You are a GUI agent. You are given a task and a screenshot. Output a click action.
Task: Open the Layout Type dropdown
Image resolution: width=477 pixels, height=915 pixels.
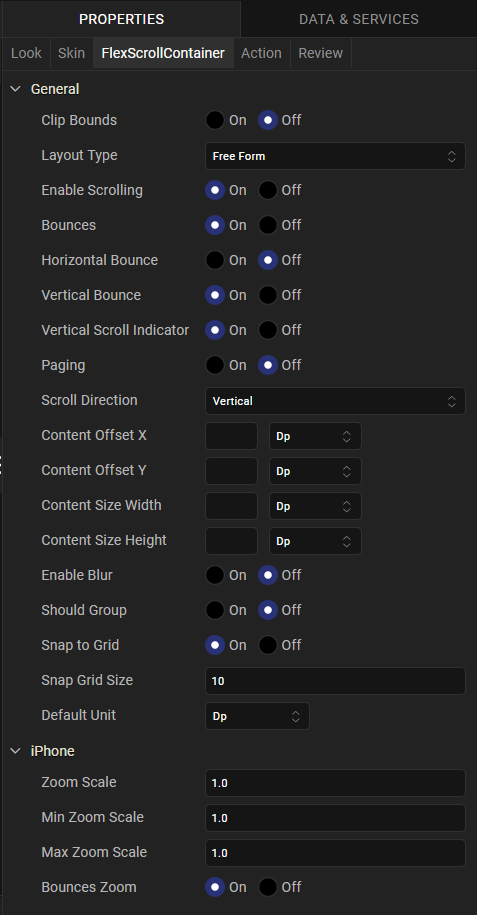[335, 156]
